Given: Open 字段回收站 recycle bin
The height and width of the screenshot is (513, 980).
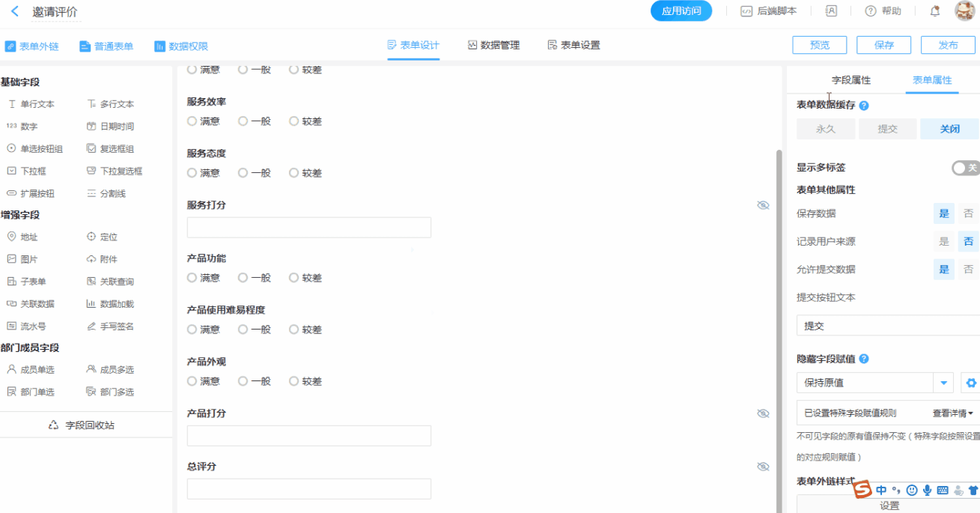Looking at the screenshot, I should [x=82, y=425].
